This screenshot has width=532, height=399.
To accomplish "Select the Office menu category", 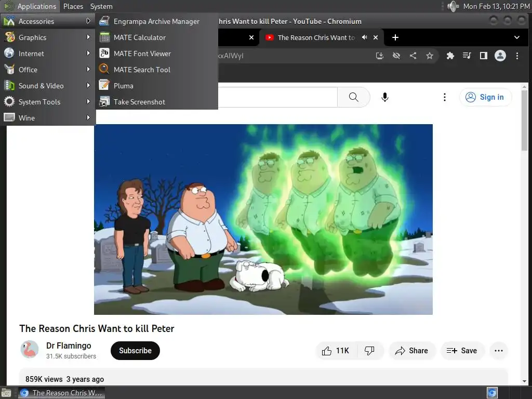I will tap(48, 70).
